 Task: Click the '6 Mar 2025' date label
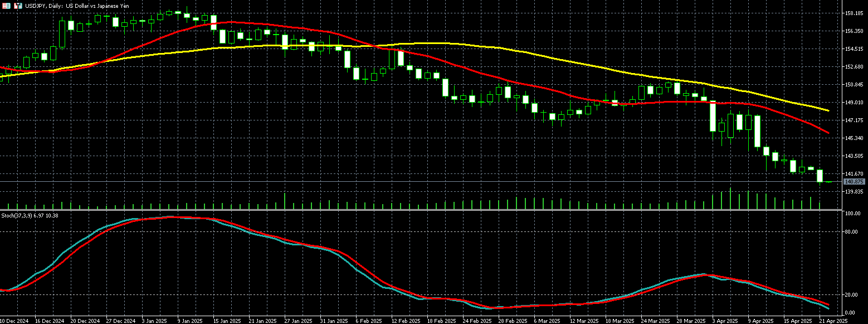pos(547,321)
